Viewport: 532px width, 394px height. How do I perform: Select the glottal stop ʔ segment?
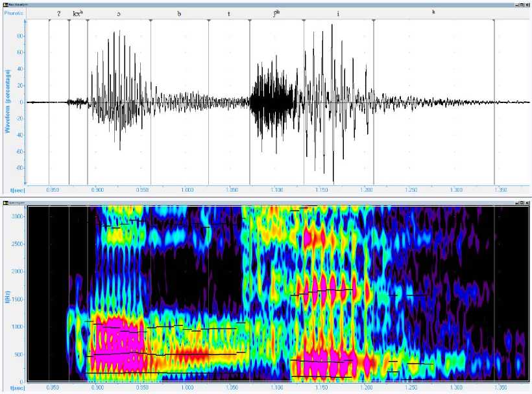pos(59,13)
